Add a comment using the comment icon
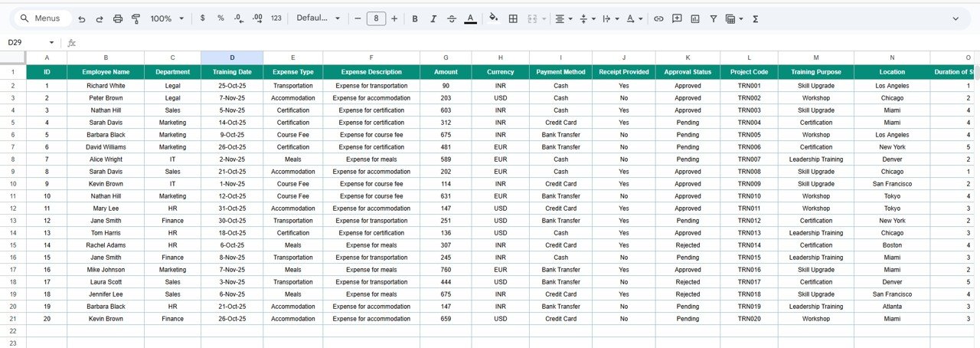 (677, 18)
